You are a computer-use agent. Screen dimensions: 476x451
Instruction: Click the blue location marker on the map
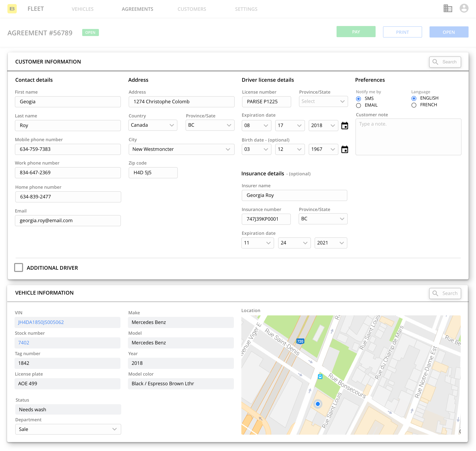click(x=318, y=404)
